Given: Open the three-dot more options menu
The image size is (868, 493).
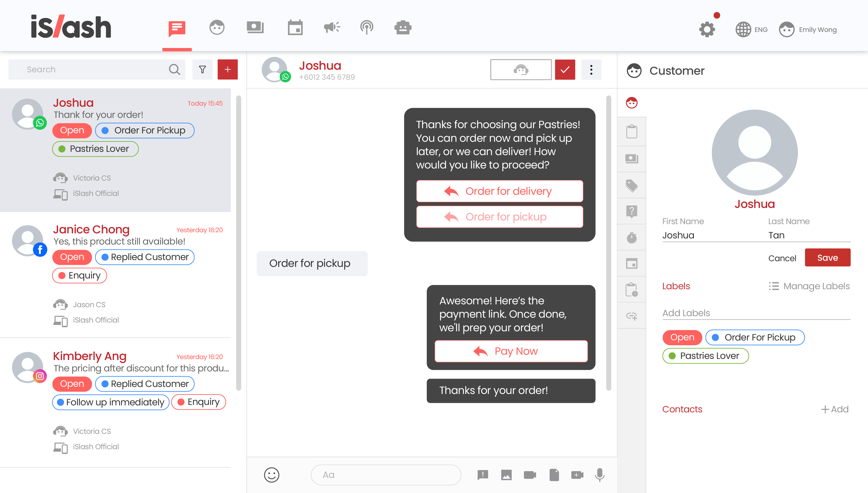Looking at the screenshot, I should pyautogui.click(x=591, y=70).
